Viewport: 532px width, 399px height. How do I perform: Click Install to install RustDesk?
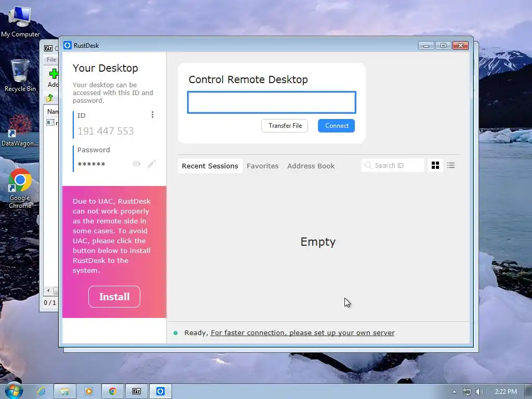point(114,297)
